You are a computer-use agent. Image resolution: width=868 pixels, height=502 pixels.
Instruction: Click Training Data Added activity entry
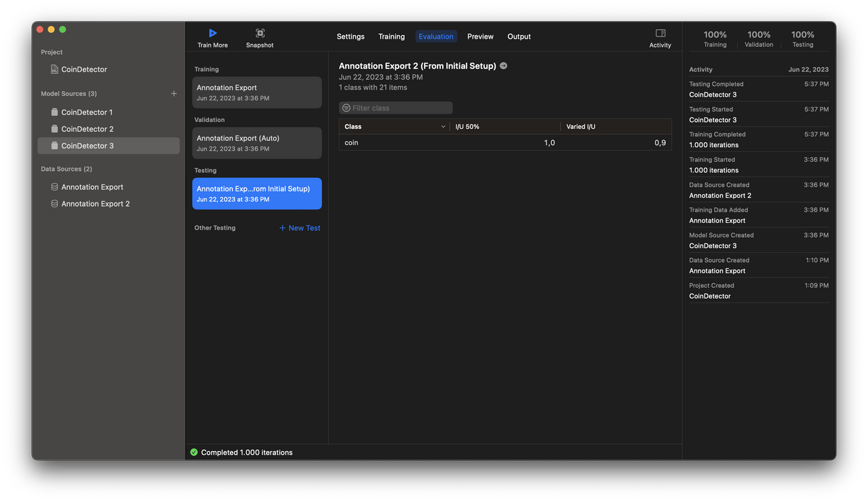click(759, 215)
